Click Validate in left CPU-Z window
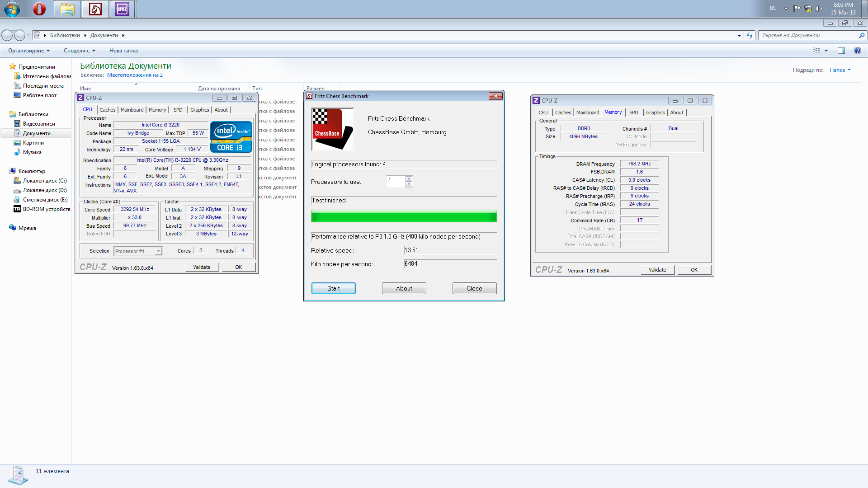This screenshot has height=488, width=868. coord(202,267)
